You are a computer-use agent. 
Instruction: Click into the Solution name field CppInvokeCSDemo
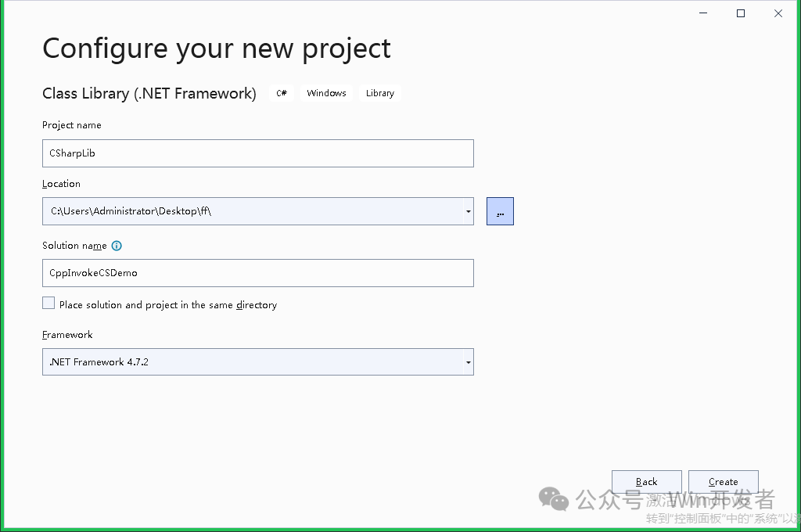click(x=258, y=273)
